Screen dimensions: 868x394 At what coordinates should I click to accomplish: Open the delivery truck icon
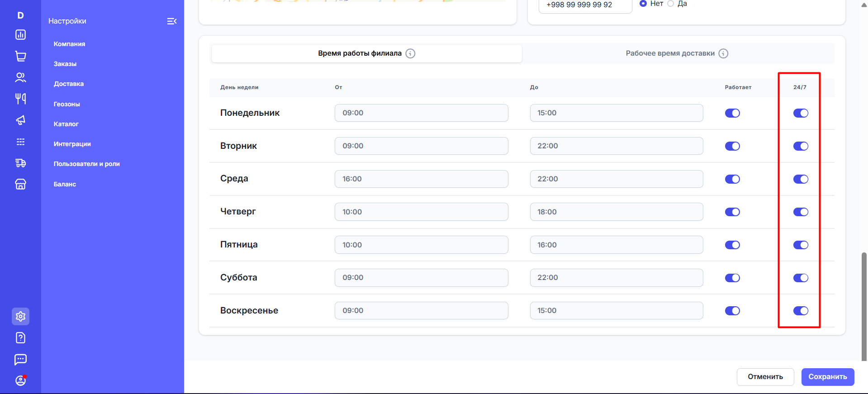[x=20, y=163]
